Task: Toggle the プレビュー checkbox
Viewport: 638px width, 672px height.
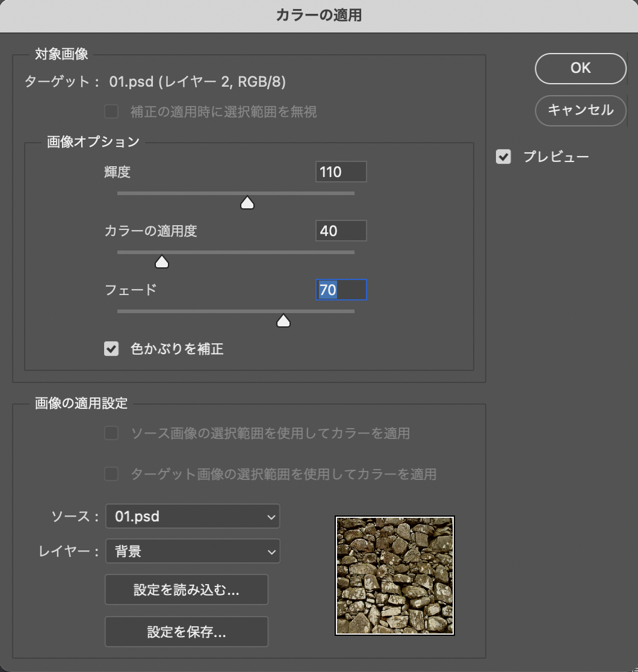Action: coord(503,157)
